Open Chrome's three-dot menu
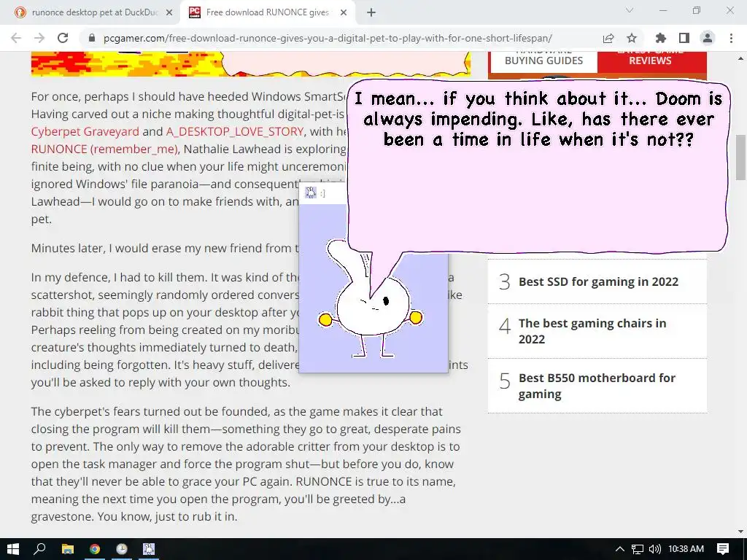Viewport: 747px width, 560px height. click(x=731, y=38)
